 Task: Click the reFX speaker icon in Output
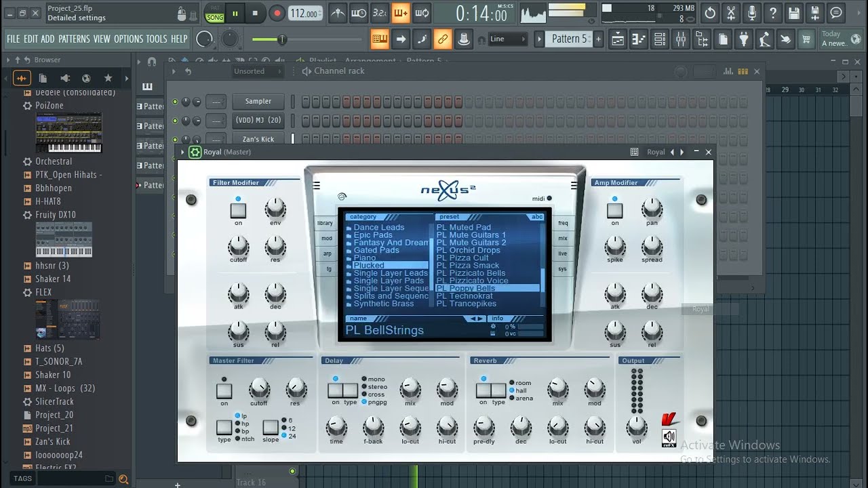[669, 437]
